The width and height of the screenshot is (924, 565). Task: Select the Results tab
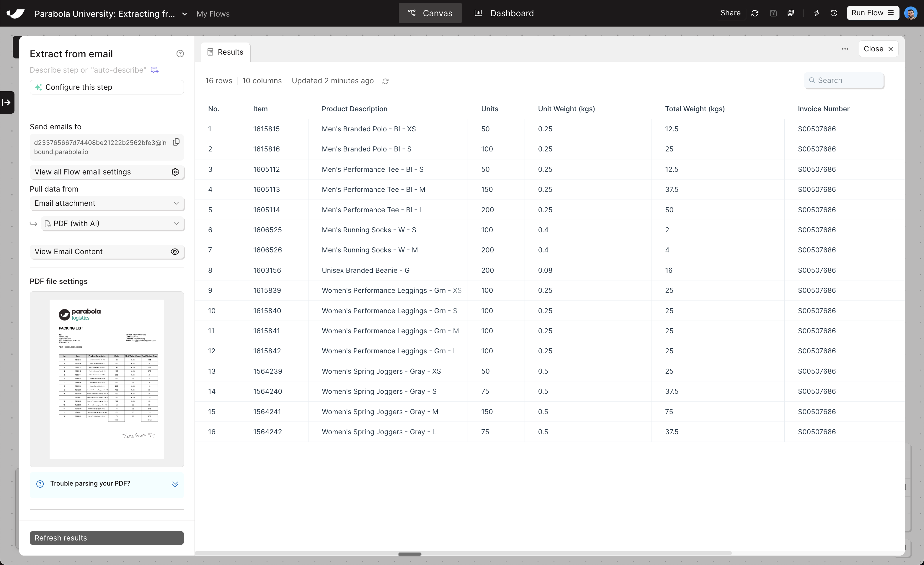pos(226,52)
